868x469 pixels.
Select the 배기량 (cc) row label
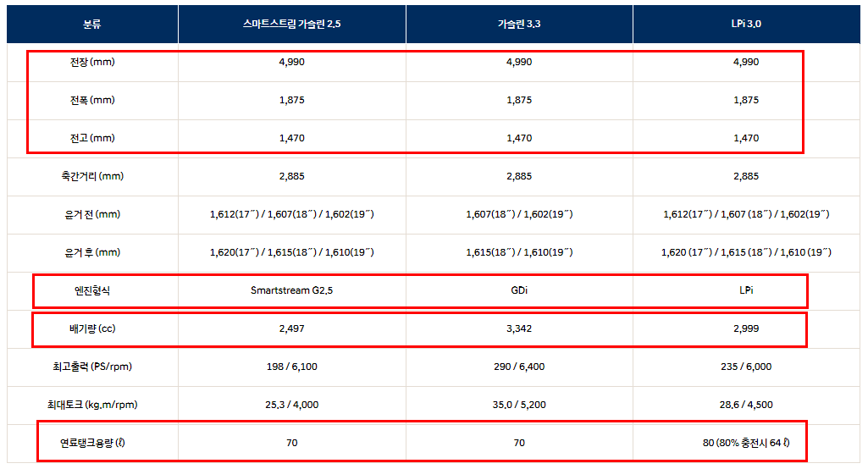pyautogui.click(x=92, y=328)
